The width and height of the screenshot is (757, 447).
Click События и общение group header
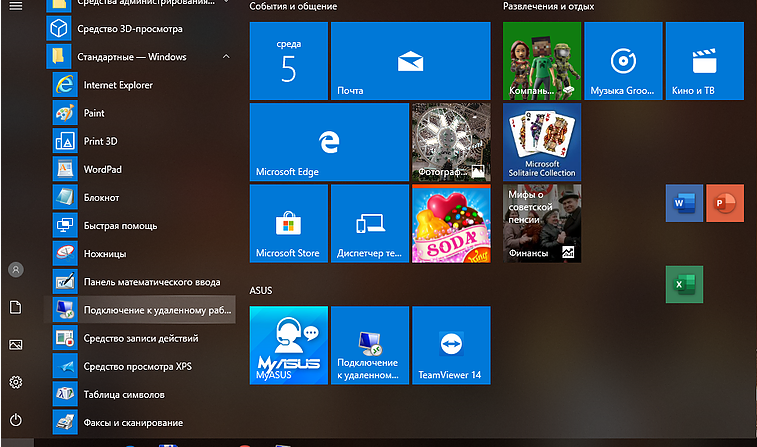[x=293, y=6]
